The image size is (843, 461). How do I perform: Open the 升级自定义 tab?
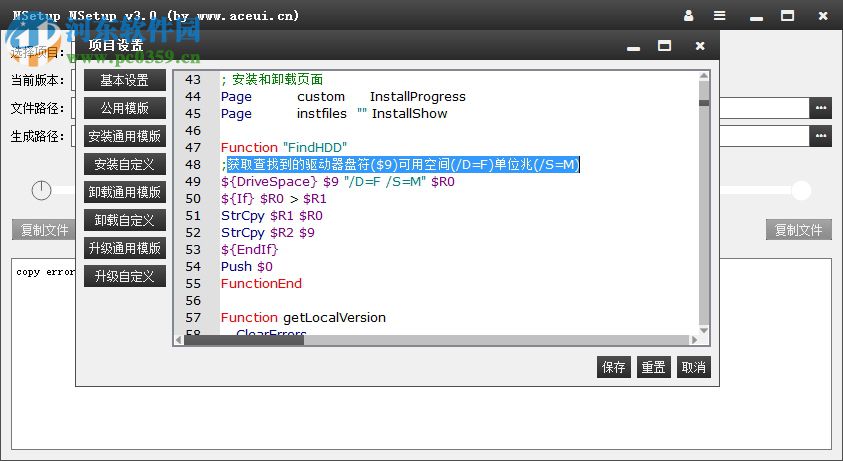125,276
